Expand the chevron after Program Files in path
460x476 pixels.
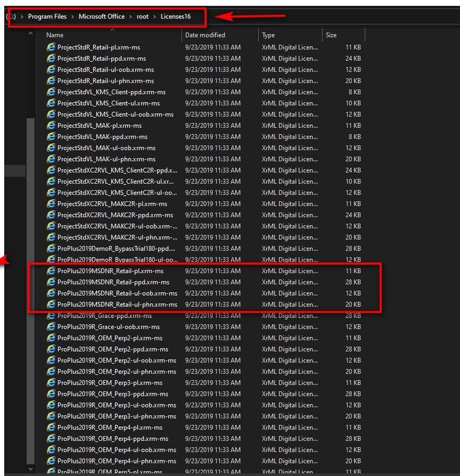73,17
